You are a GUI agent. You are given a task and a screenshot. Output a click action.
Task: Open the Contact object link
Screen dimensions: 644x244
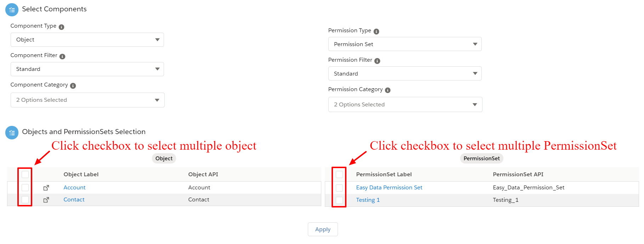pos(74,200)
